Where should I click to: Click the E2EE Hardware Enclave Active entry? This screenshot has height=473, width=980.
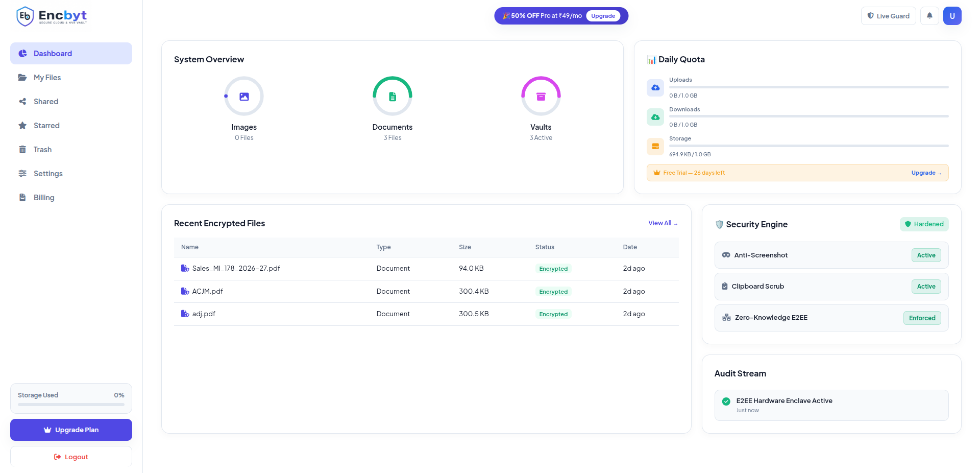(831, 406)
